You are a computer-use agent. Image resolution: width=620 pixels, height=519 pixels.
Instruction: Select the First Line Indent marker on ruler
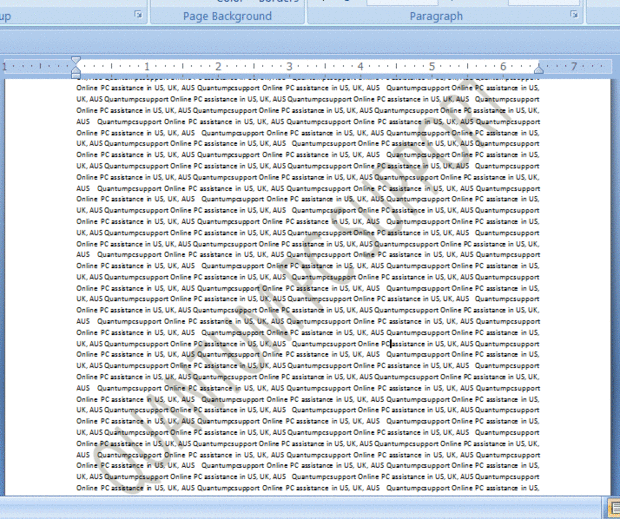tap(76, 60)
